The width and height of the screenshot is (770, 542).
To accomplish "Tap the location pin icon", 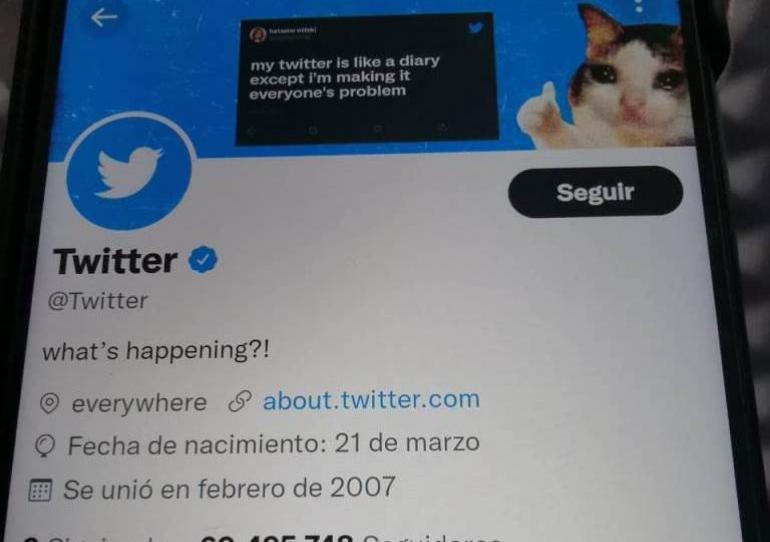I will [49, 404].
